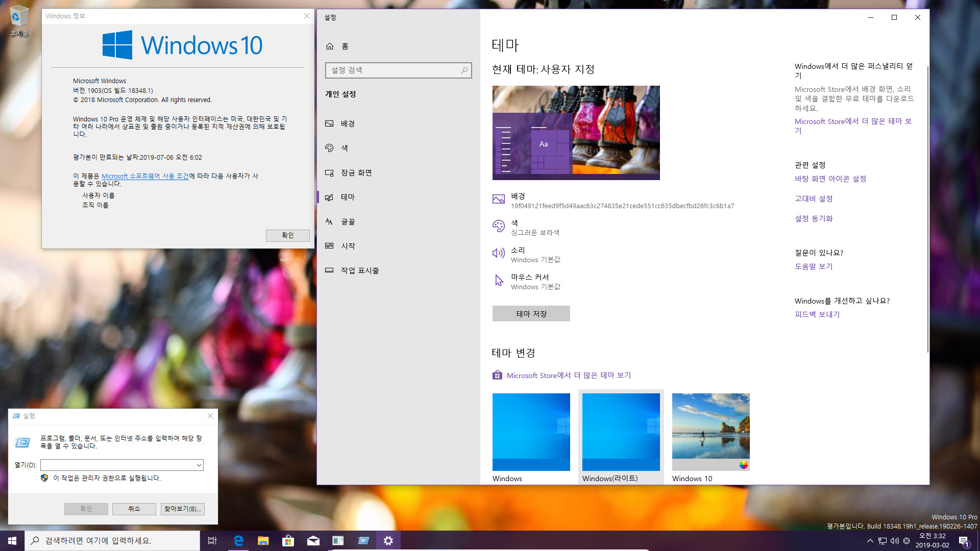
Task: Click the Run dialog title icon
Action: [16, 416]
